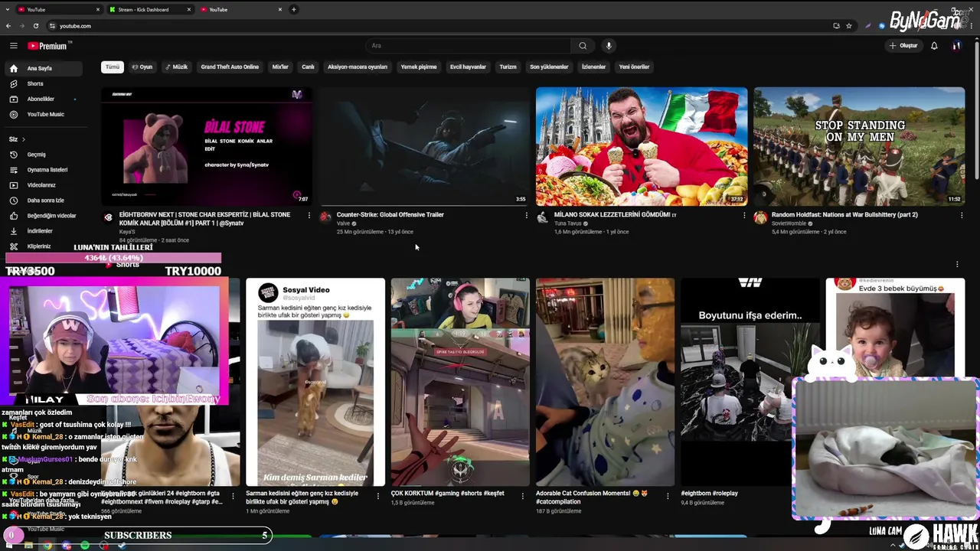Screen dimensions: 980x551
Task: Open the Italian food video thumbnail
Action: click(642, 146)
